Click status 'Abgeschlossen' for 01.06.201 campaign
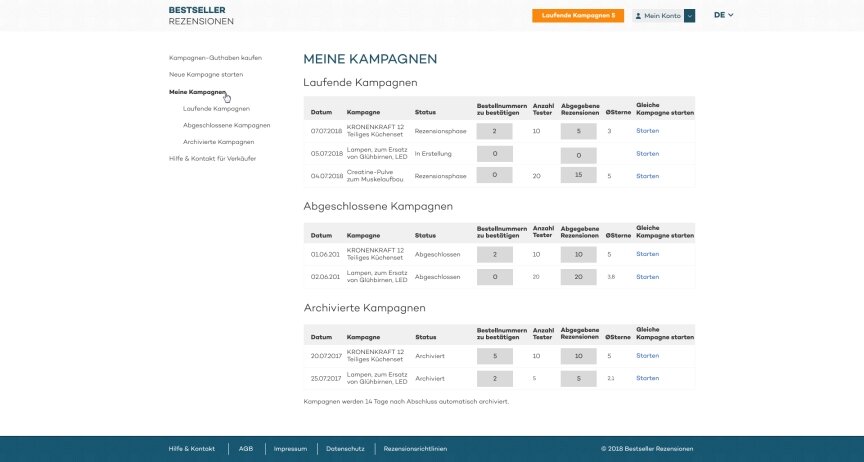The width and height of the screenshot is (864, 462). 438,254
